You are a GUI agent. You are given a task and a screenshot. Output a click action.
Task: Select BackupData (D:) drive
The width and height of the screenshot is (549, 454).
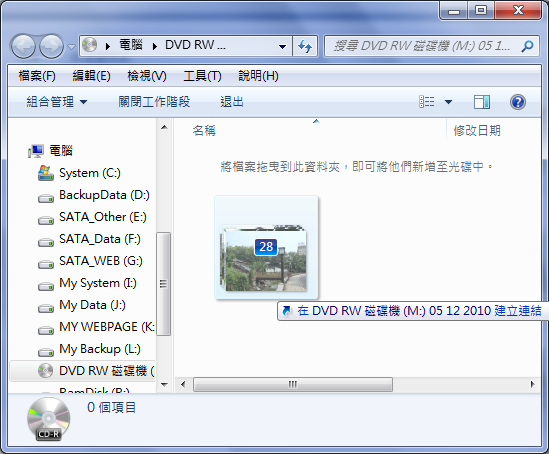click(x=104, y=195)
